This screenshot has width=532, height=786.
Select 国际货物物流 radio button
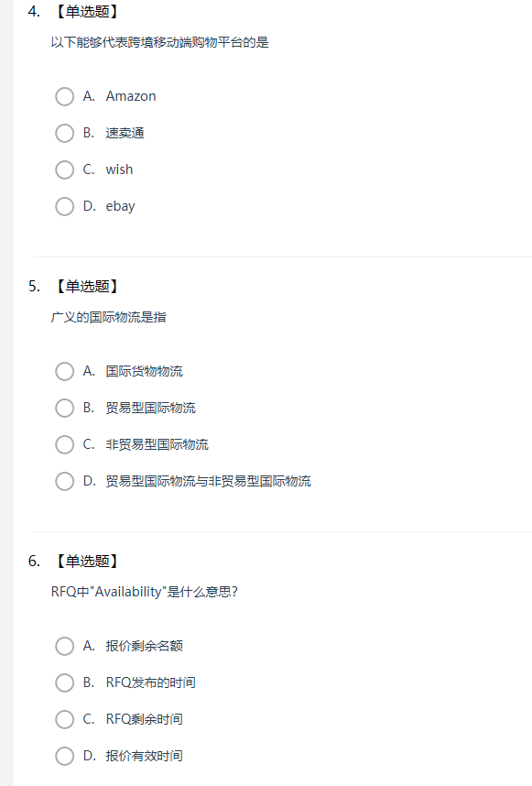coord(65,371)
